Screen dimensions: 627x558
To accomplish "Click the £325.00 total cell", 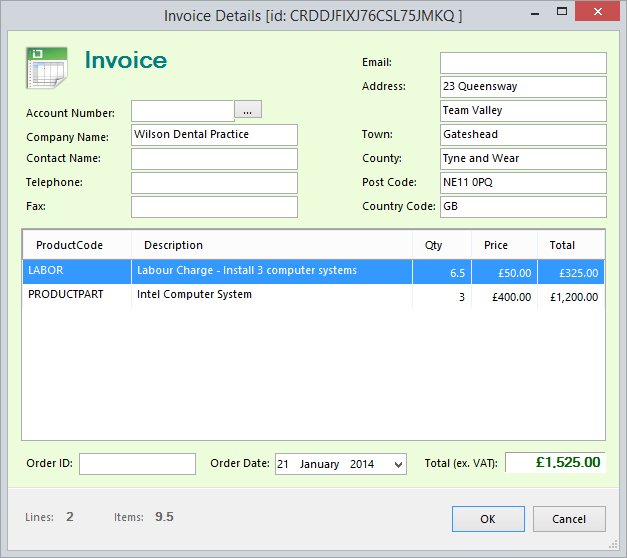I will pyautogui.click(x=571, y=272).
